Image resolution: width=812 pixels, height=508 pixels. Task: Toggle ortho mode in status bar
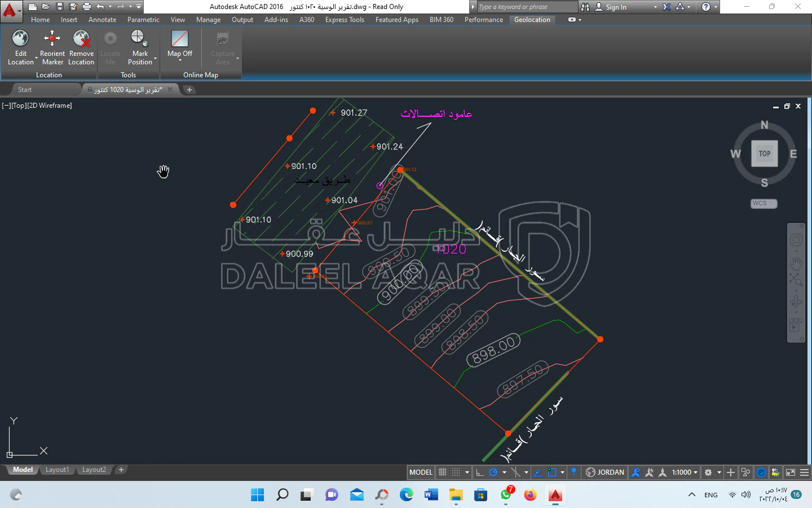479,472
